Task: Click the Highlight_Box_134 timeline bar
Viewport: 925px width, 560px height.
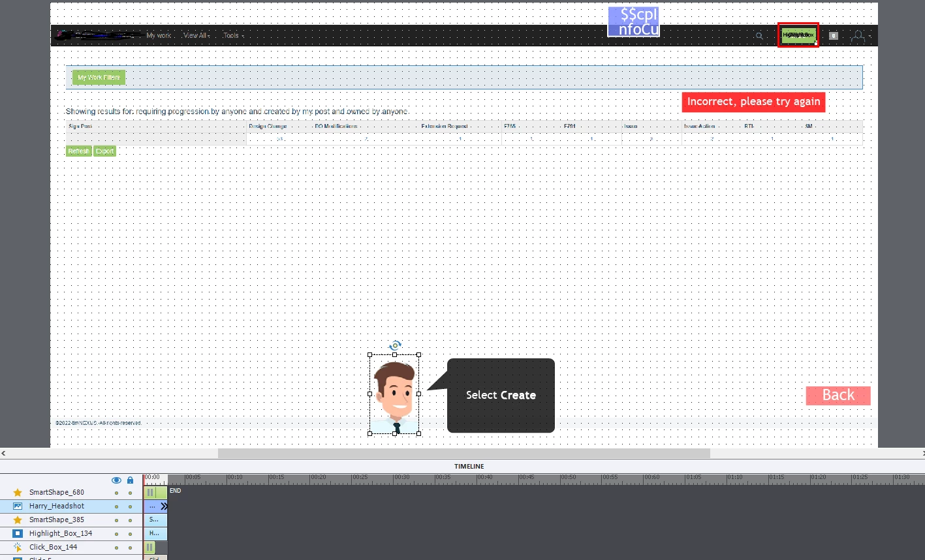Action: 155,533
